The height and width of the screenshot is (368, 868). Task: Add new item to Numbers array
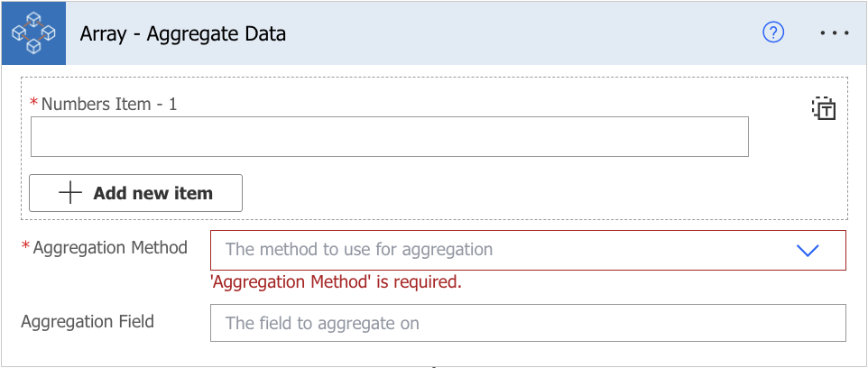[x=135, y=193]
